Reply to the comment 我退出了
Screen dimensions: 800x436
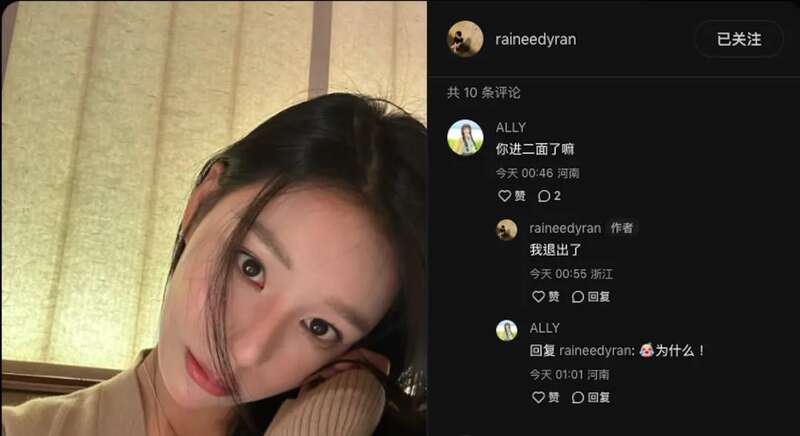(590, 297)
